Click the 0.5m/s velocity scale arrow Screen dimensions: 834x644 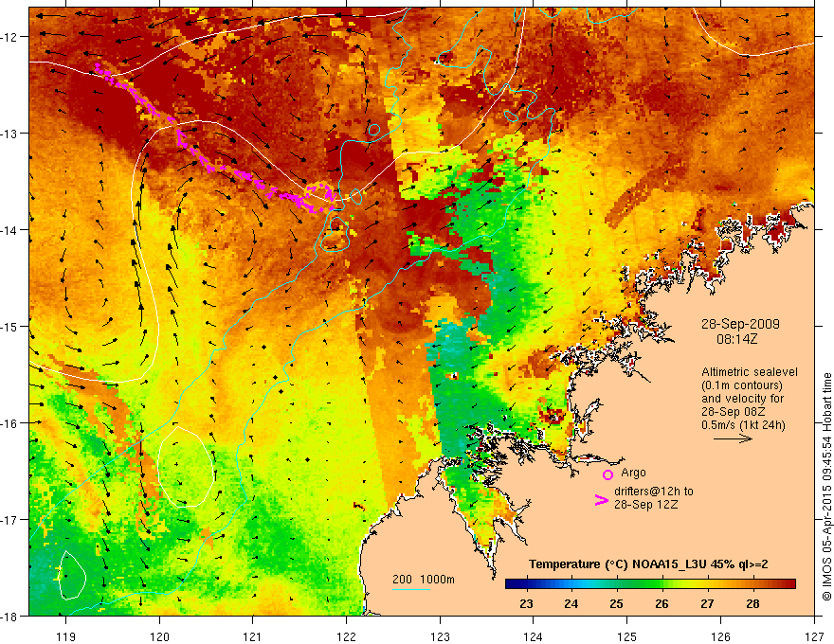[x=733, y=438]
